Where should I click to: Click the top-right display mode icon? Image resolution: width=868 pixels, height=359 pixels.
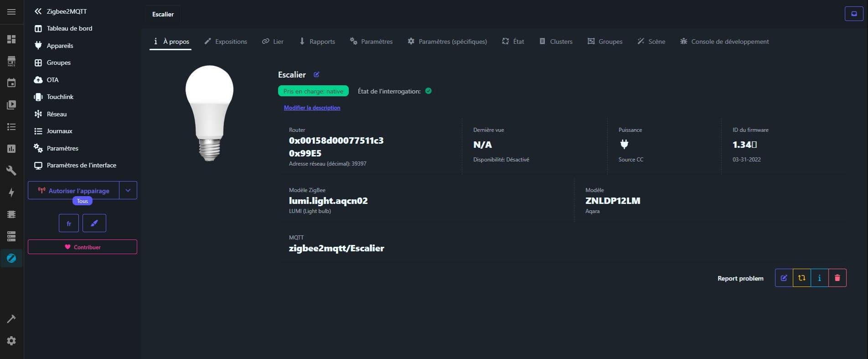(854, 14)
